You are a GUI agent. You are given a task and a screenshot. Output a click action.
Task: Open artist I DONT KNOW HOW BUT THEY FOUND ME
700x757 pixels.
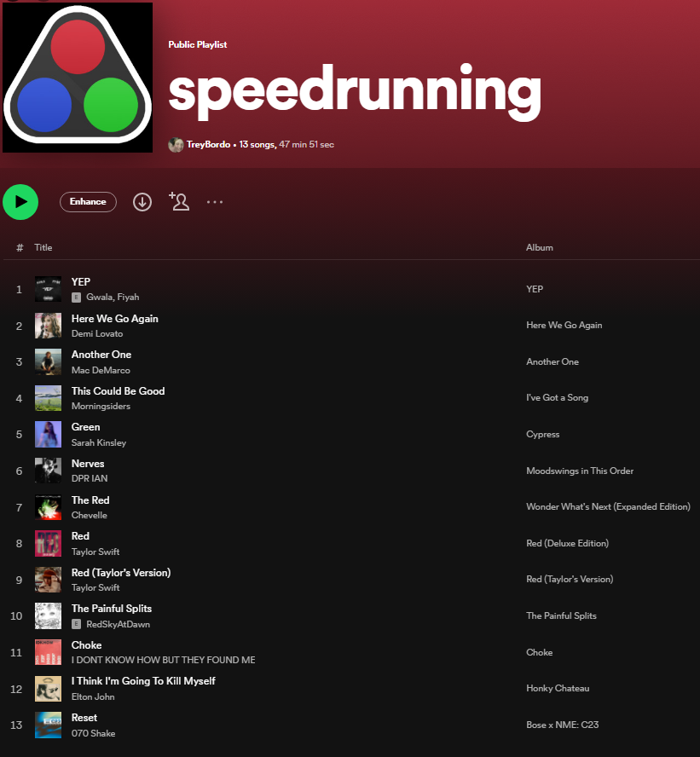coord(163,660)
